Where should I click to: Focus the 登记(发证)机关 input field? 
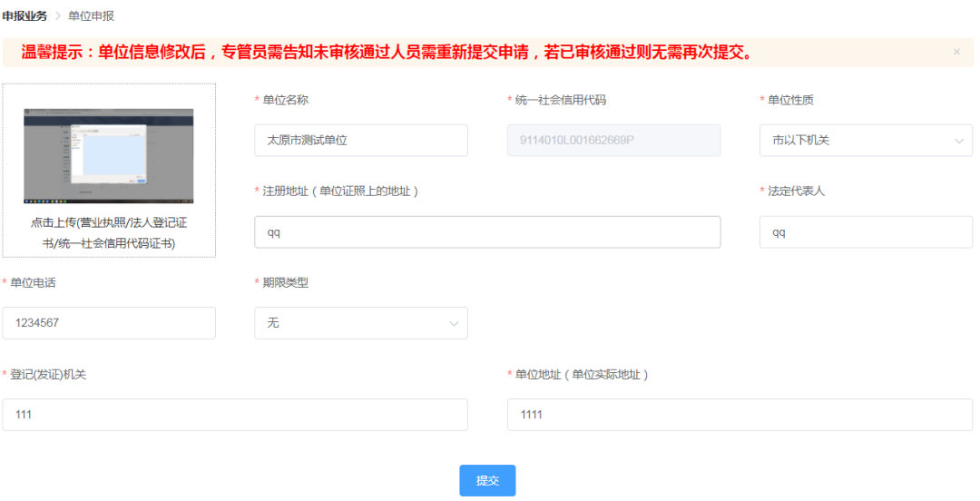click(234, 415)
